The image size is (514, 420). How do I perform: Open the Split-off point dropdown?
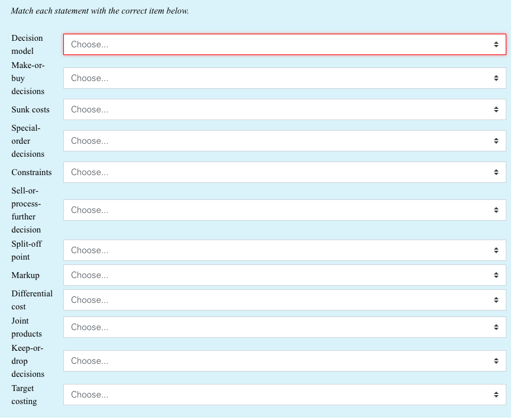(x=285, y=250)
